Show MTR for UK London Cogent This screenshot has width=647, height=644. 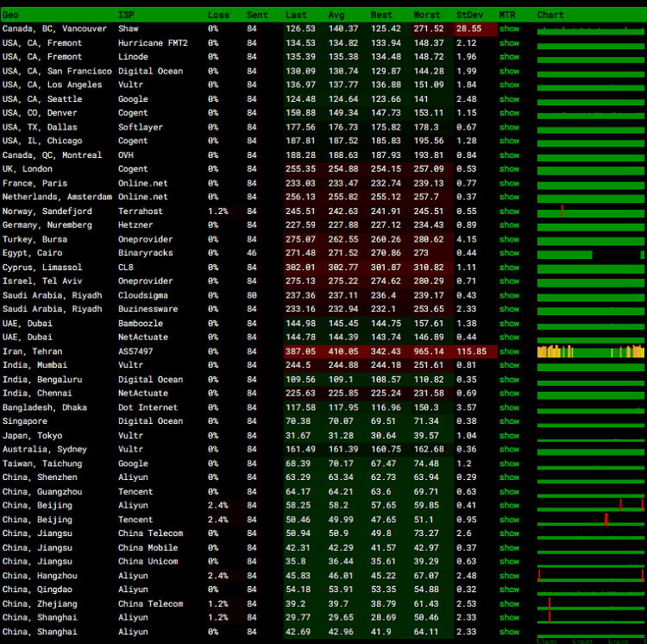(x=509, y=169)
